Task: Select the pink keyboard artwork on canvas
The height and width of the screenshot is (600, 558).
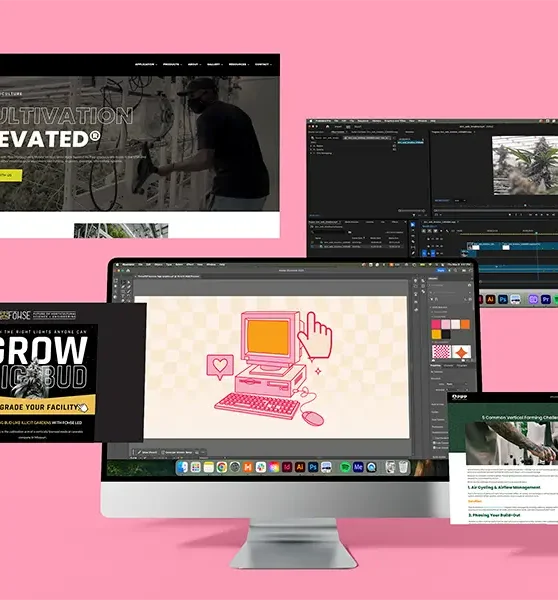Action: tap(257, 406)
